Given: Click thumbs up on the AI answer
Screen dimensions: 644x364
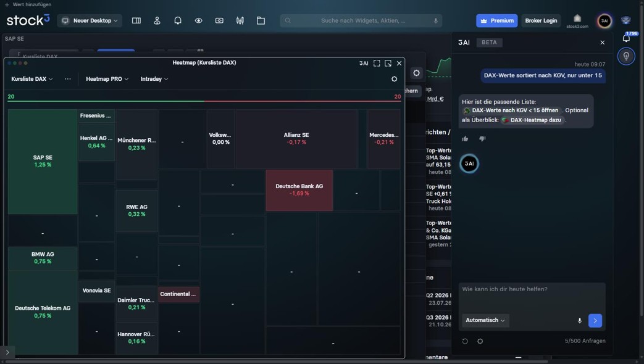Looking at the screenshot, I should click(465, 139).
